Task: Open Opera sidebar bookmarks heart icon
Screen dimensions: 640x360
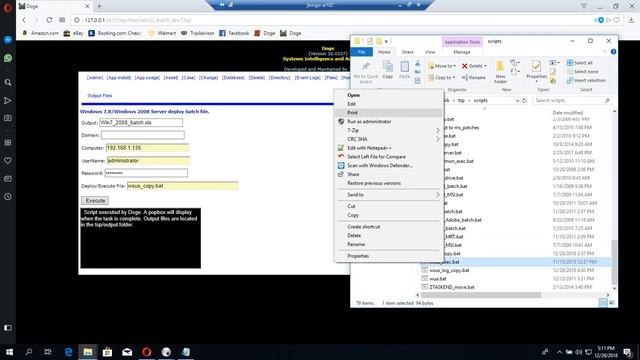Action: (8, 161)
